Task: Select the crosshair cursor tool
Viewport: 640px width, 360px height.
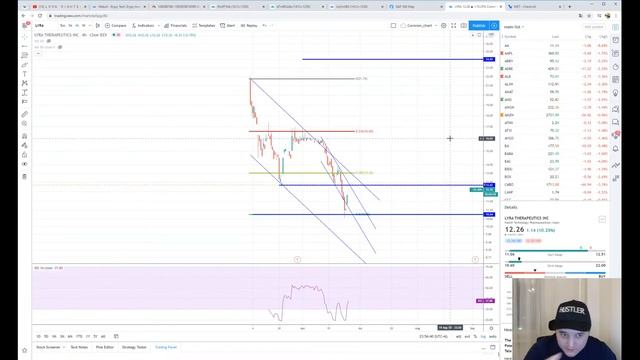Action: [25, 37]
